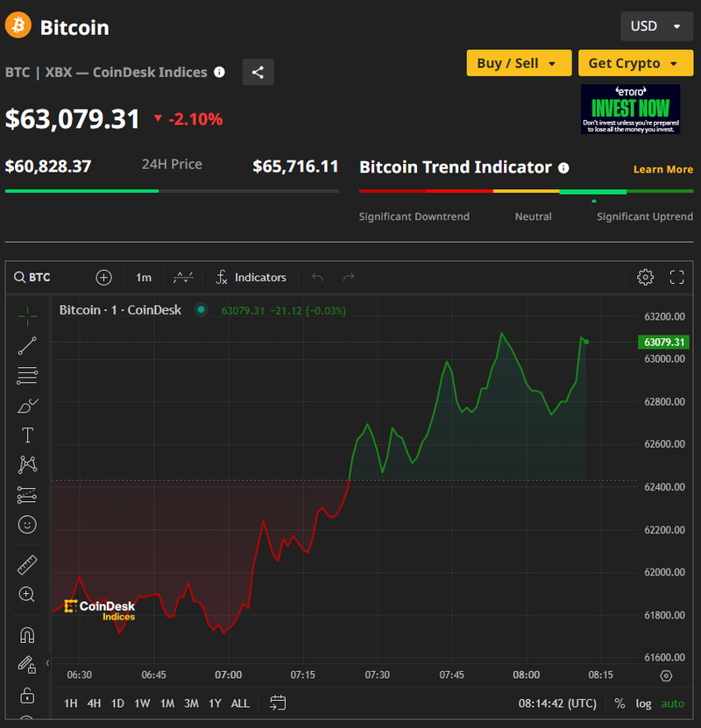701x728 pixels.
Task: Toggle logarithmic scale on chart
Action: (643, 703)
